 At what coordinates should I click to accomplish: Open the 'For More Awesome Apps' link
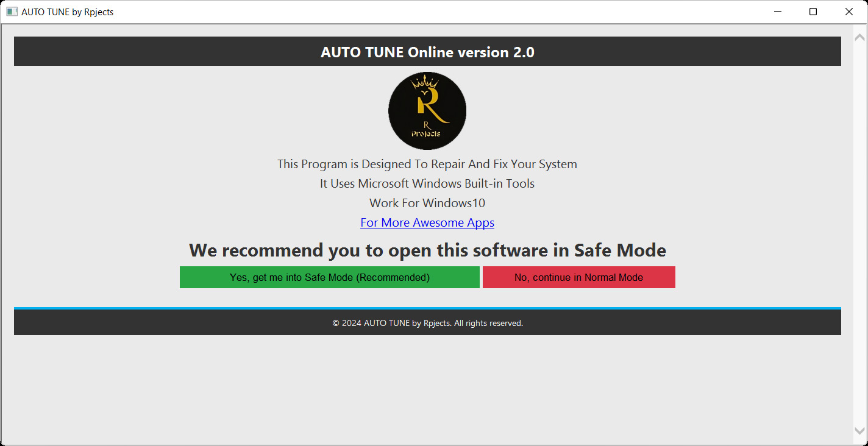pyautogui.click(x=427, y=222)
